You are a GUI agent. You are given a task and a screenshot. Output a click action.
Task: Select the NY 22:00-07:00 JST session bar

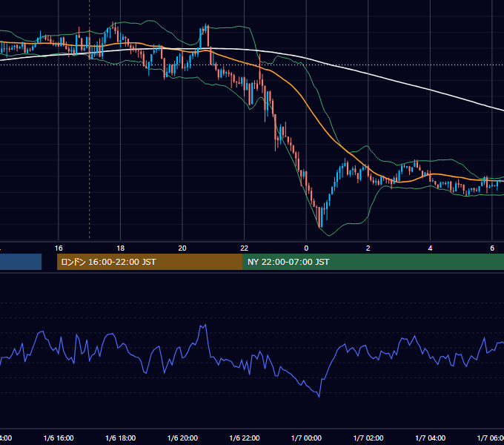(x=374, y=262)
